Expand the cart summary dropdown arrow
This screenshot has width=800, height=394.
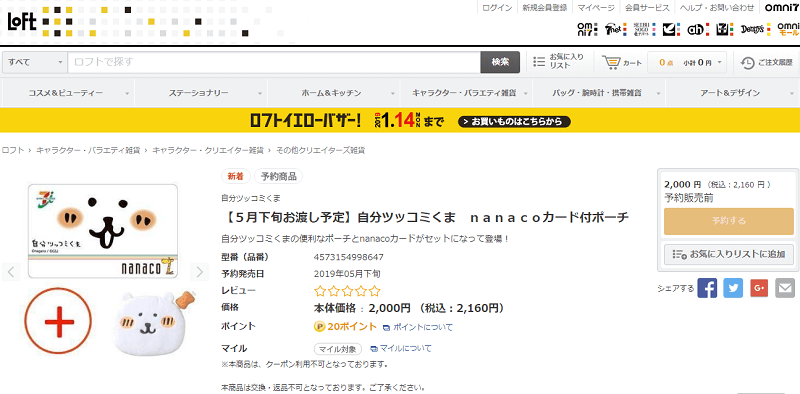coord(719,62)
